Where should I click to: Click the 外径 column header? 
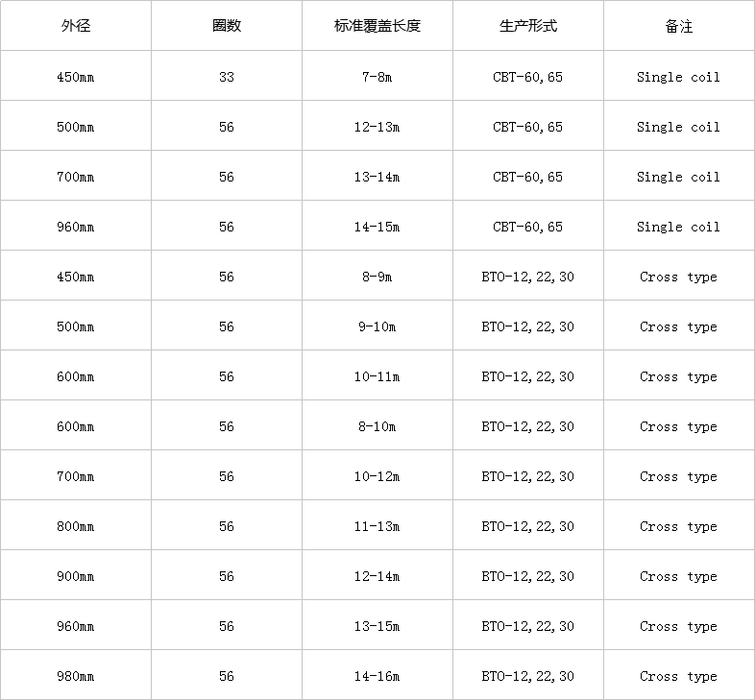pos(75,26)
